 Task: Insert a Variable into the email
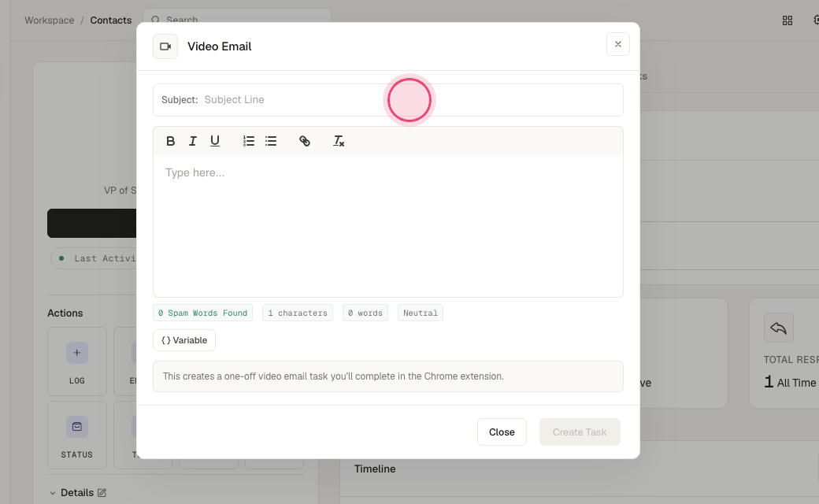184,340
